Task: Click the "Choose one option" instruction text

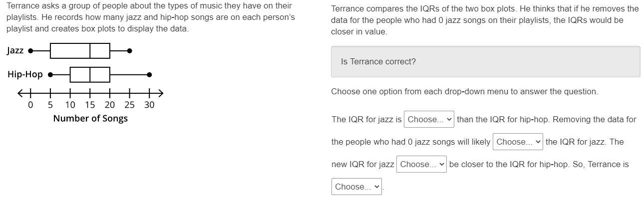Action: point(464,92)
